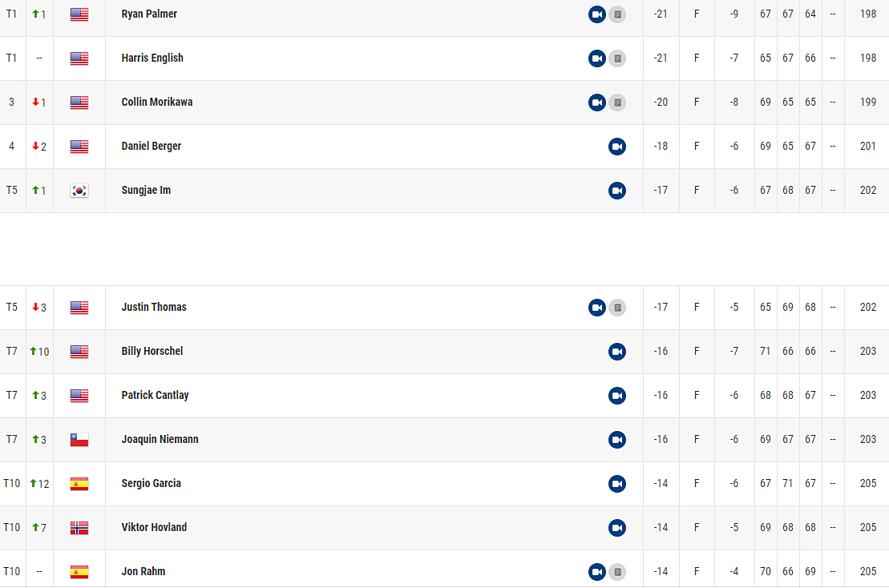
Task: Click Sergio Garcia's video camera icon
Action: (x=616, y=484)
